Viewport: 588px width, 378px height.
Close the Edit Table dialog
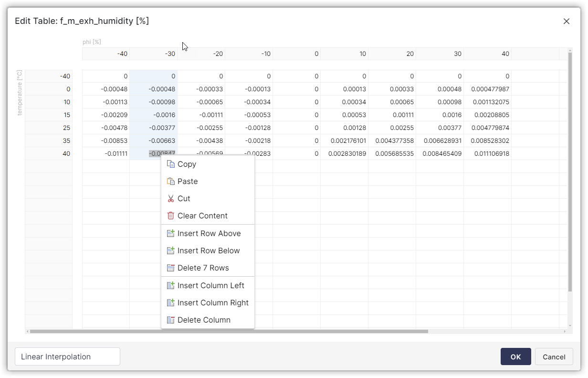coord(566,21)
